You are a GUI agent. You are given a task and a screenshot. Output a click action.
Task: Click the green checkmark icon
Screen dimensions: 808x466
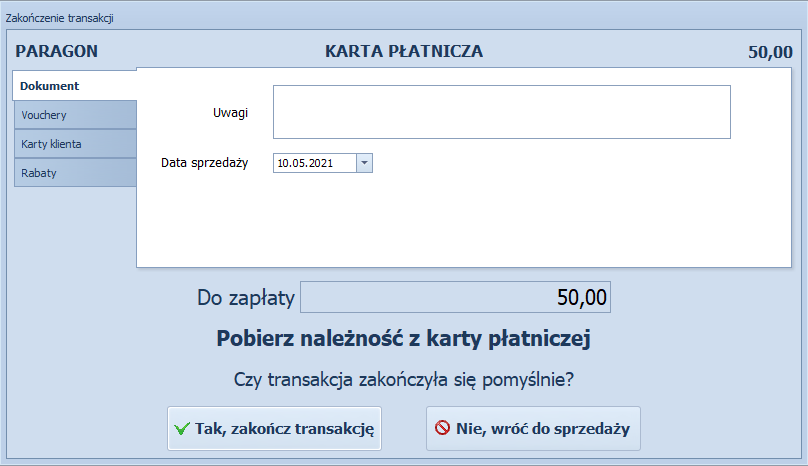tap(181, 429)
